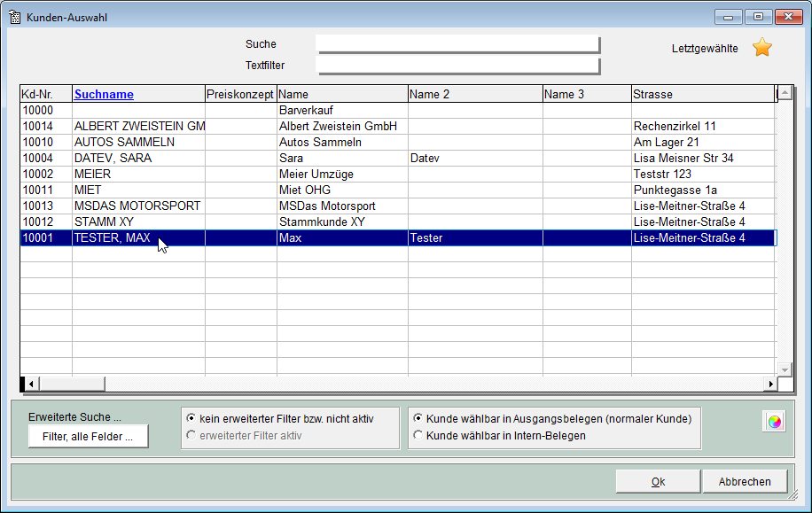Click the table's scroll up arrow
Screen dimensions: 812x513
(785, 94)
